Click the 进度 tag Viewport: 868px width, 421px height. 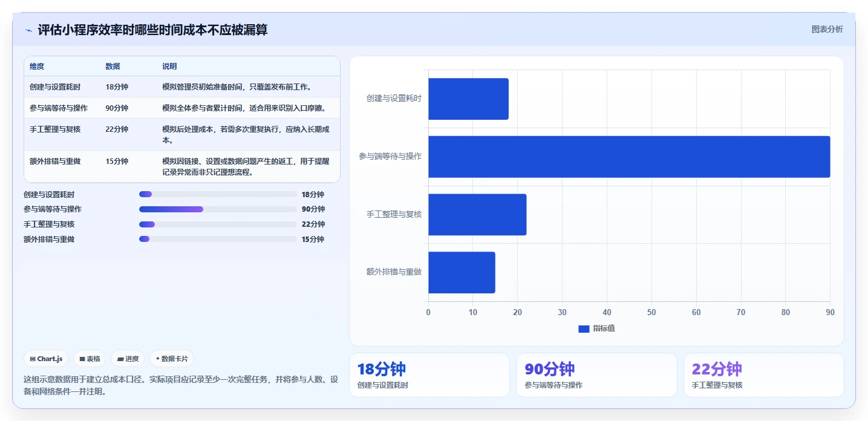[x=128, y=359]
